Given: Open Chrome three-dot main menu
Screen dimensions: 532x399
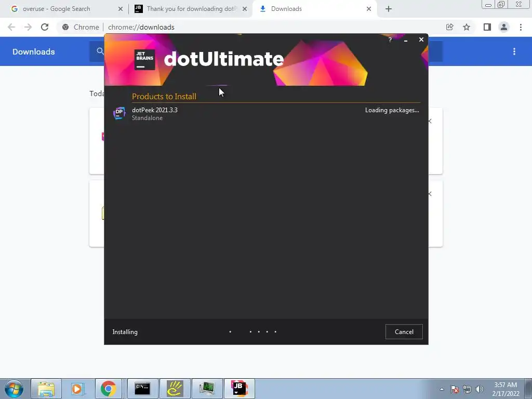Looking at the screenshot, I should [521, 27].
